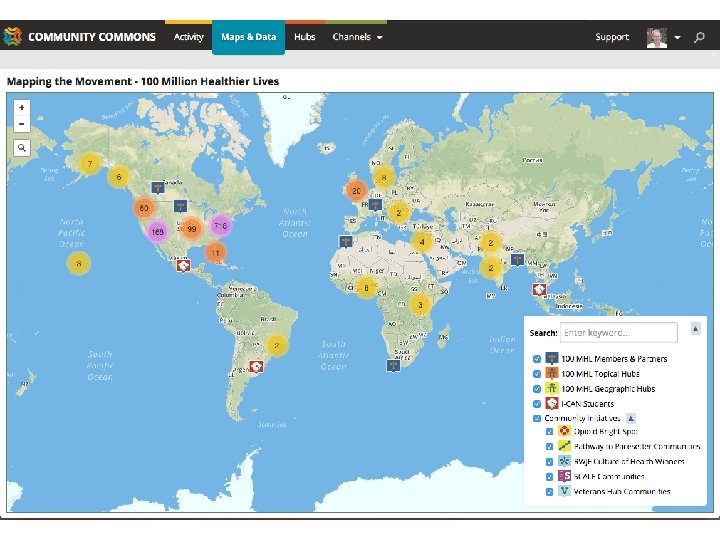Click the I-CAN Students marker near Malaysia
Screen dimensions: 720x540
tap(539, 290)
